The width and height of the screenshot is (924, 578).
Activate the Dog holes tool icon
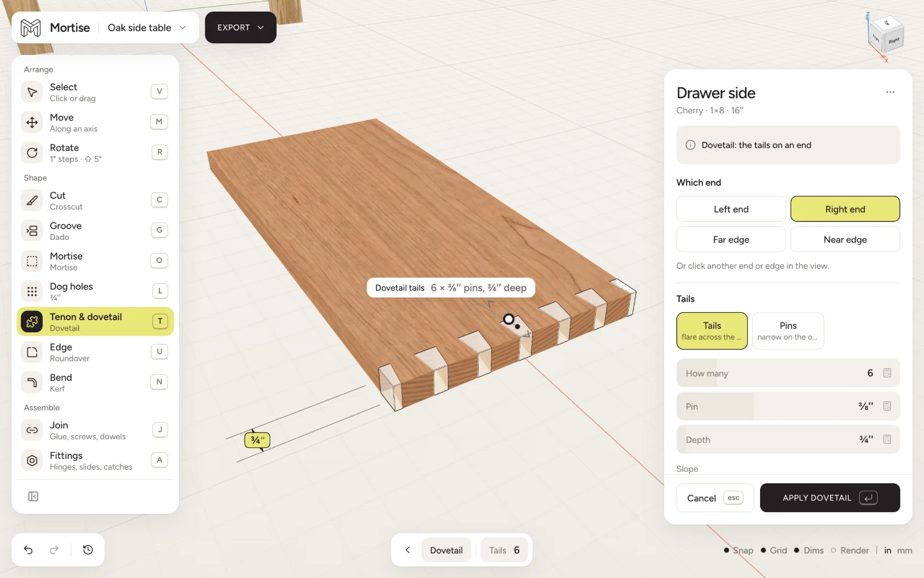pyautogui.click(x=32, y=291)
